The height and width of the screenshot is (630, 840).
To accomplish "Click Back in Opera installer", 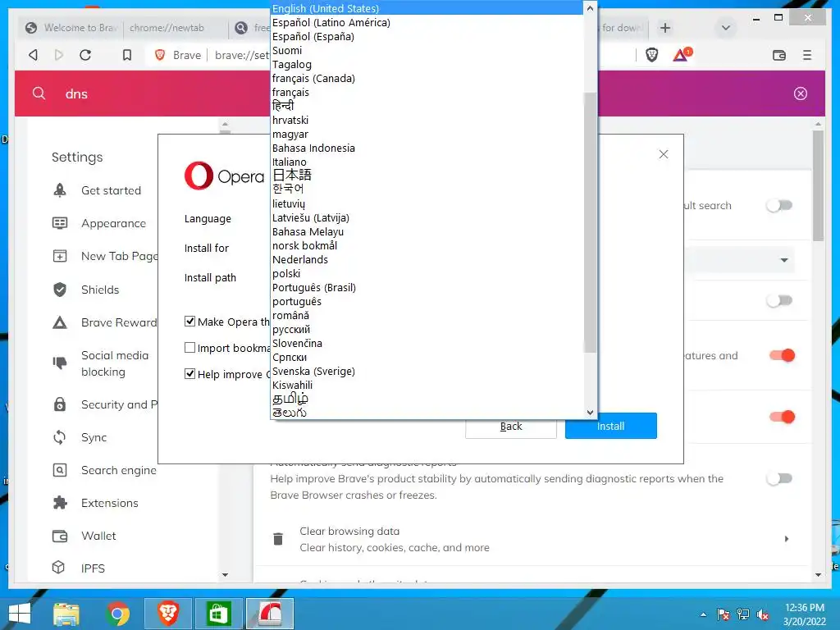I will pyautogui.click(x=511, y=427).
